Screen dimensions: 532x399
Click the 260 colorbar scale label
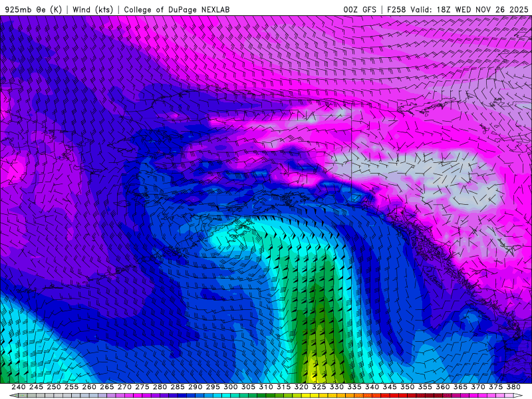[89, 387]
